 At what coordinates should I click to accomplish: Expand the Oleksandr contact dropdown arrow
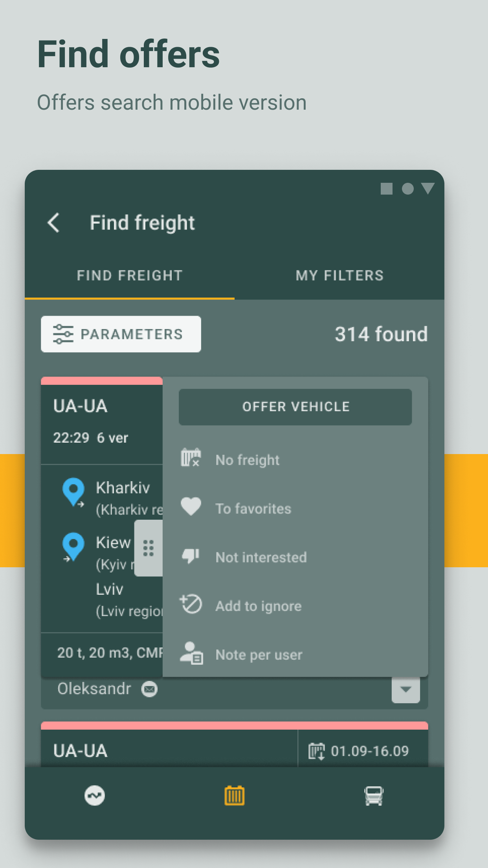(x=406, y=689)
